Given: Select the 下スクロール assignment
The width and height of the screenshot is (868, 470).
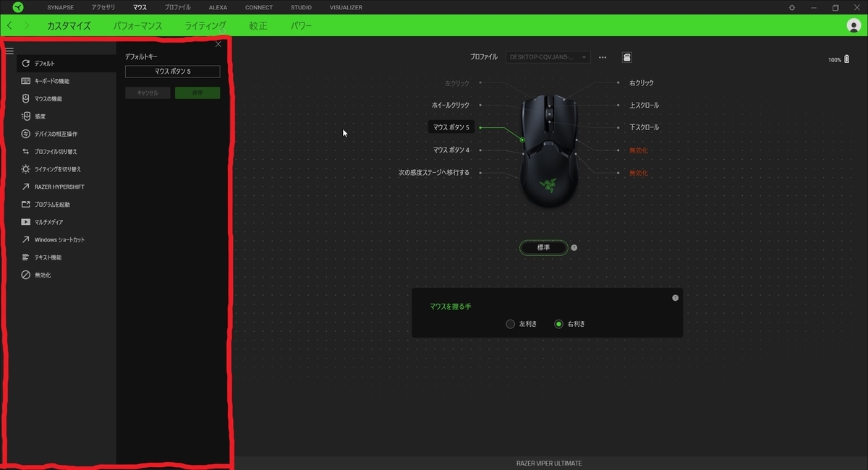Looking at the screenshot, I should tap(644, 127).
